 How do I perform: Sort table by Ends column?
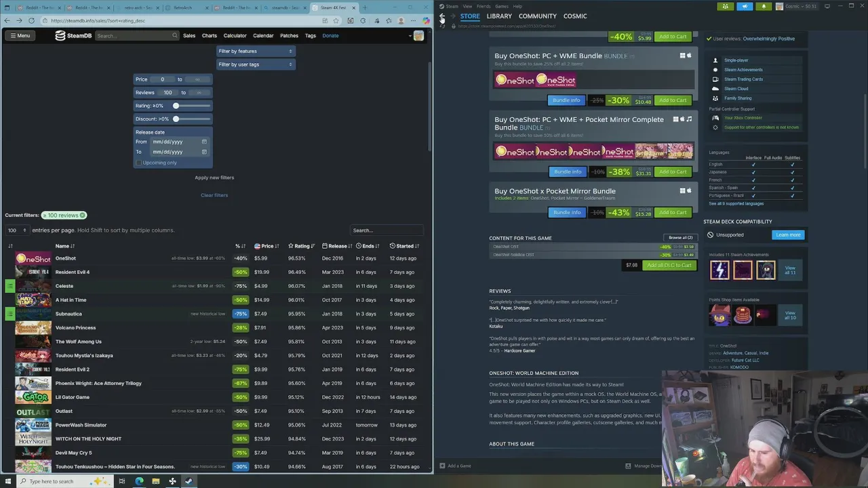tap(368, 246)
